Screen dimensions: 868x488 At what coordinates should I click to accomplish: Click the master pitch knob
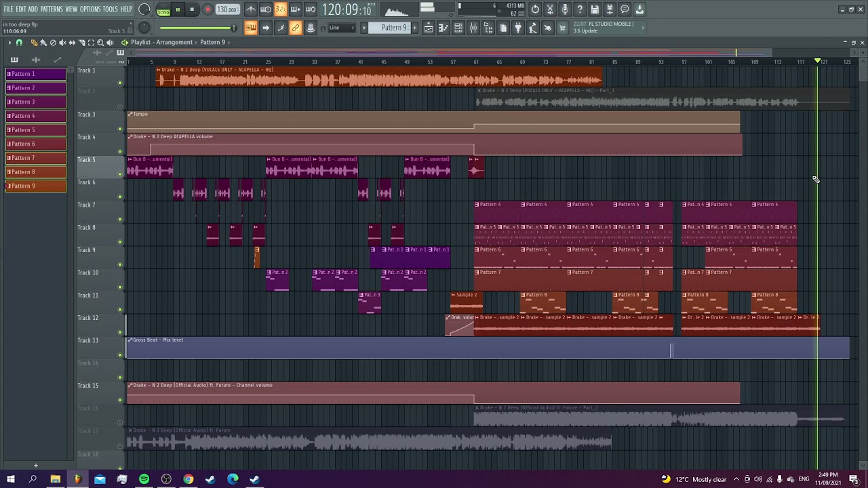click(144, 28)
